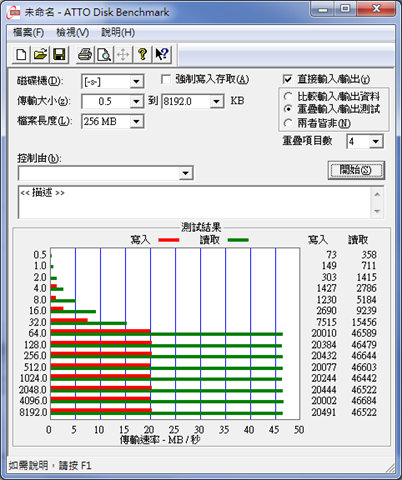This screenshot has width=402, height=480.
Task: Select the 比較輸入/輸出資料 radio button
Action: point(288,96)
